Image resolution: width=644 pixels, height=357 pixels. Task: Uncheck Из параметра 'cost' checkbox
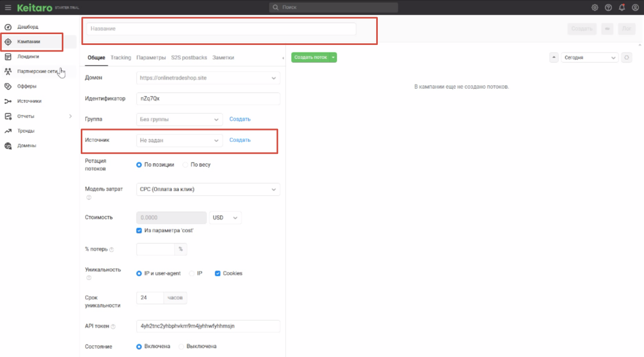(139, 231)
